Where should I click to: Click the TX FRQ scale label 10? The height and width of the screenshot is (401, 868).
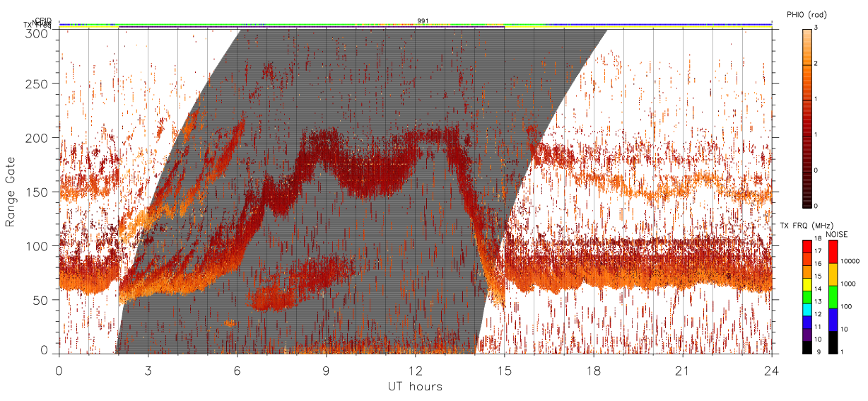pos(819,339)
